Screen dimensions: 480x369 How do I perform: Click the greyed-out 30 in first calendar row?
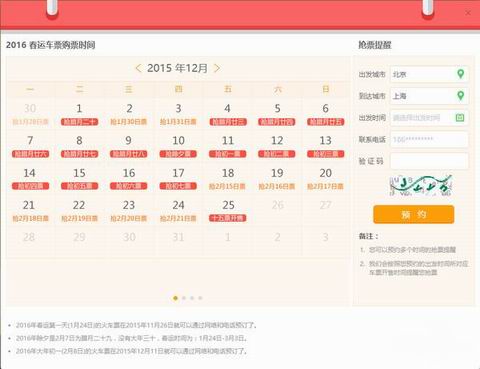[x=30, y=108]
